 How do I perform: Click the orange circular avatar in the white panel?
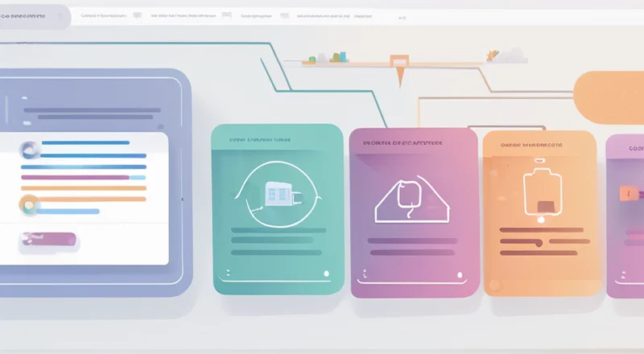tap(30, 204)
